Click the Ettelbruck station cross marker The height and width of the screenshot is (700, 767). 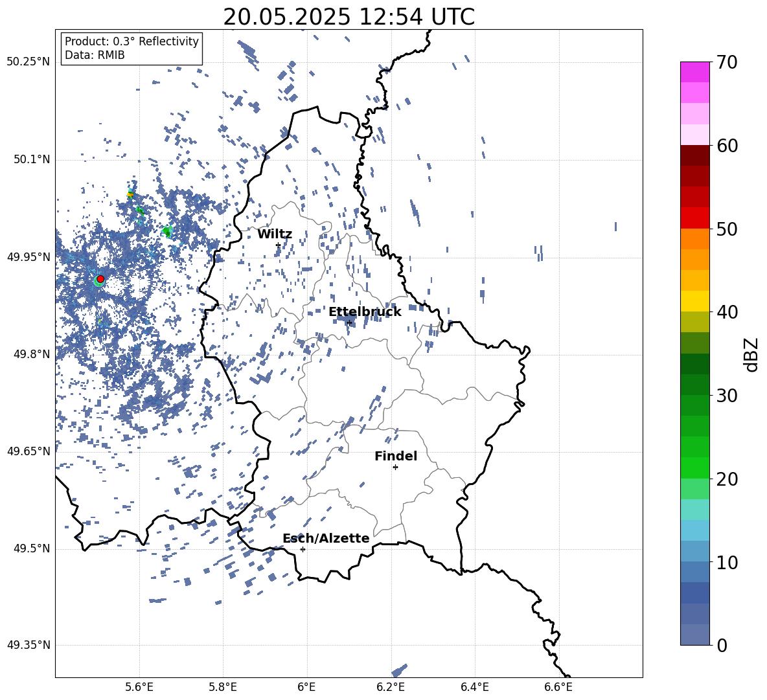[x=349, y=322]
